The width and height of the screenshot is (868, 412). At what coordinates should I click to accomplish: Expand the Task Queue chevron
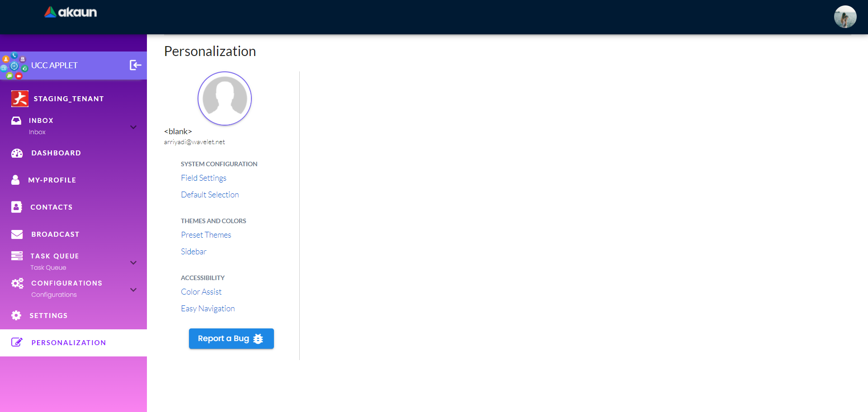point(133,262)
